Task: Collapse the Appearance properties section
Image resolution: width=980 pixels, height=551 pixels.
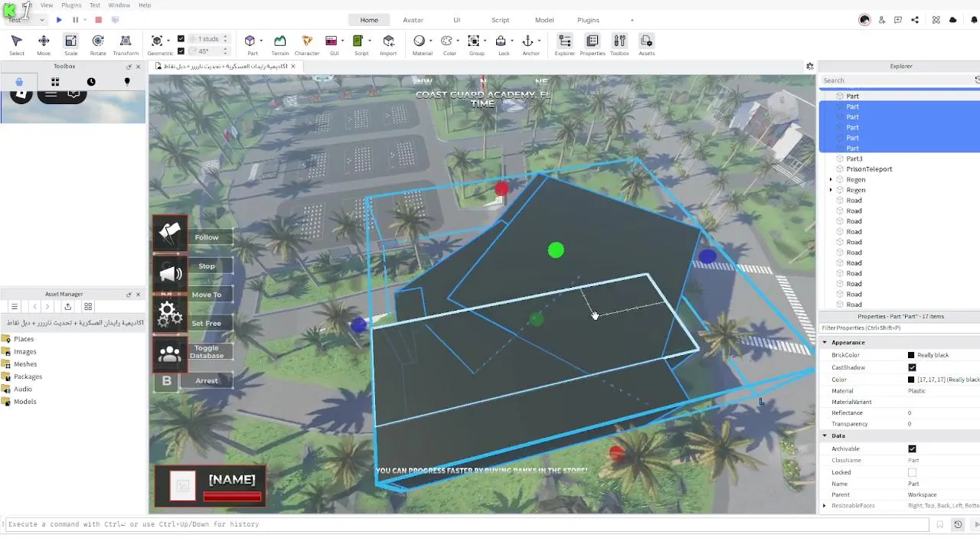Action: pos(825,343)
